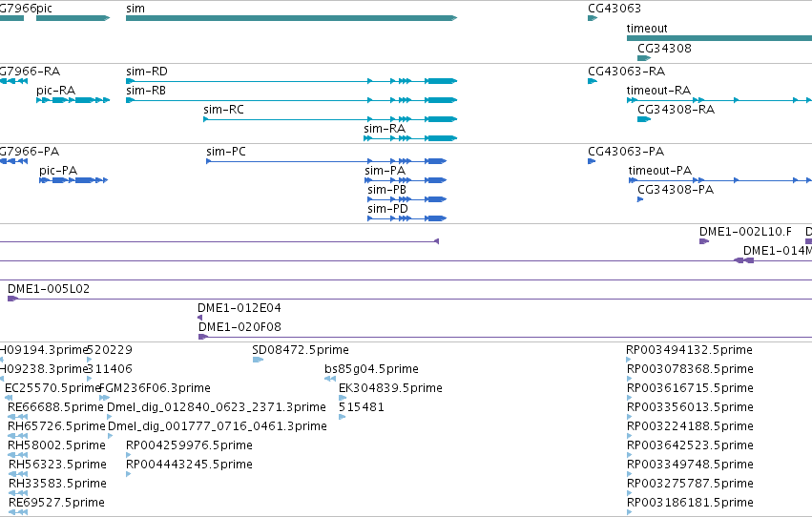Viewport: 812px width, 517px height.
Task: Click the RP004259976.5prime arrow glyph
Action: (129, 455)
